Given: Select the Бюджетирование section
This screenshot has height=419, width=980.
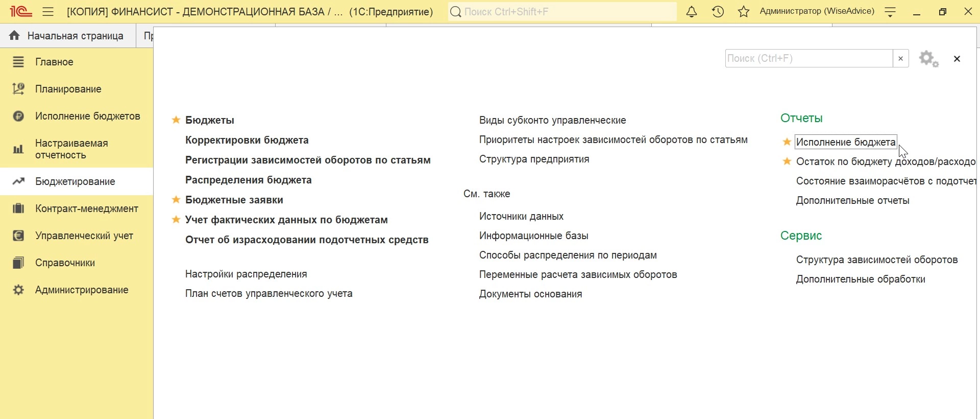Looking at the screenshot, I should pyautogui.click(x=77, y=181).
